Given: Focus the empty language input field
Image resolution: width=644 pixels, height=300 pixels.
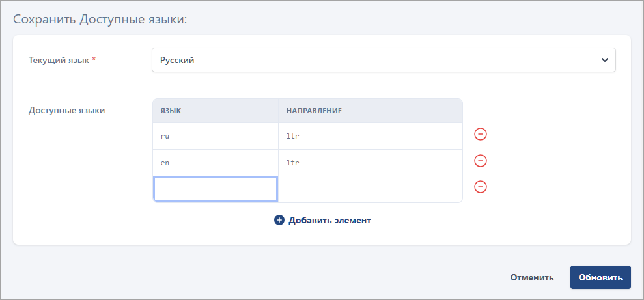Looking at the screenshot, I should click(215, 189).
